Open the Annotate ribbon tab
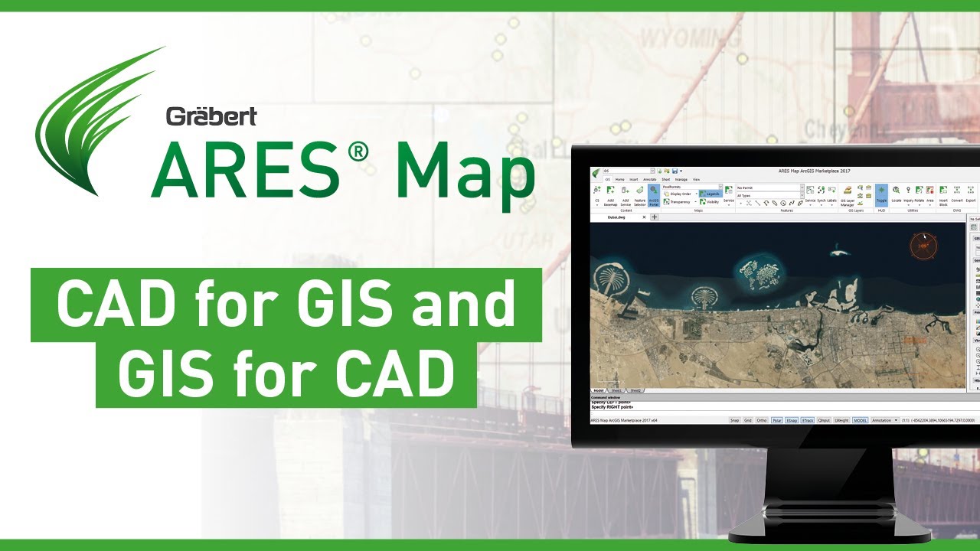The height and width of the screenshot is (551, 980). tap(650, 180)
